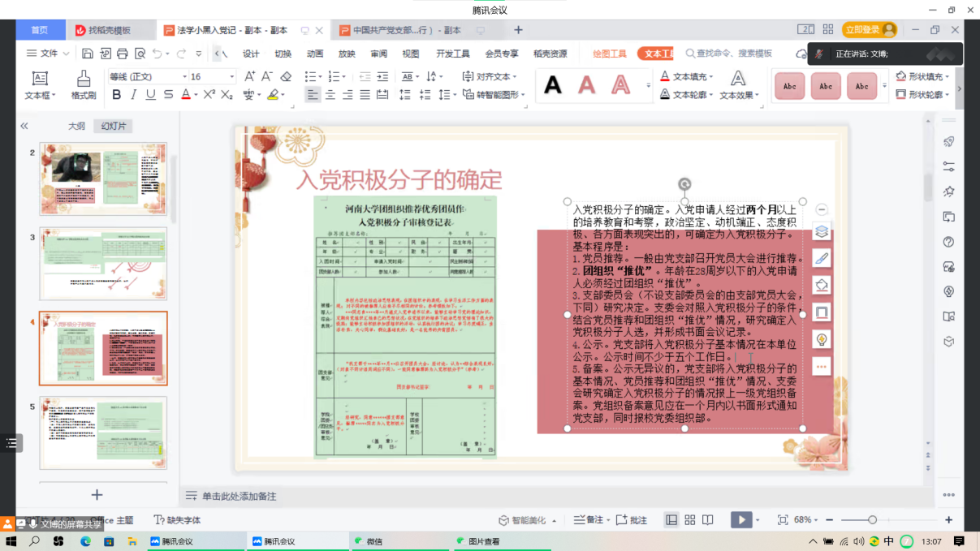The width and height of the screenshot is (980, 551).
Task: Toggle italic text formatting
Action: (x=133, y=95)
